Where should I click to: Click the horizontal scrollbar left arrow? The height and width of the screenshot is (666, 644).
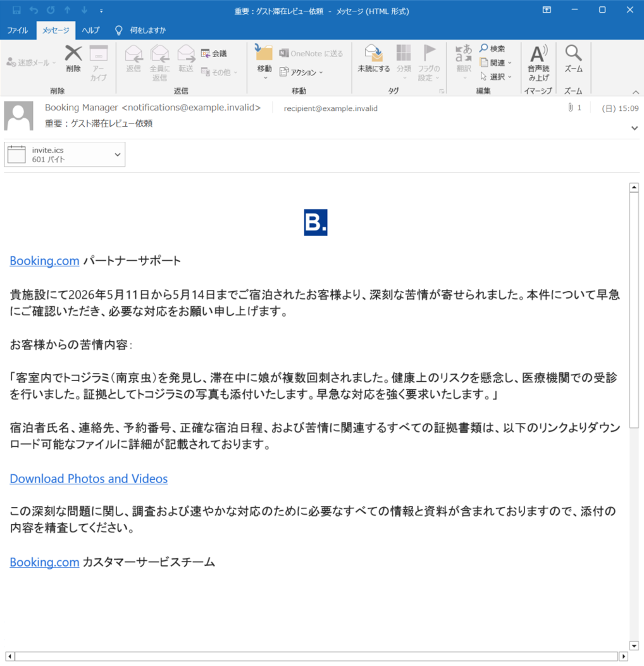(9, 657)
